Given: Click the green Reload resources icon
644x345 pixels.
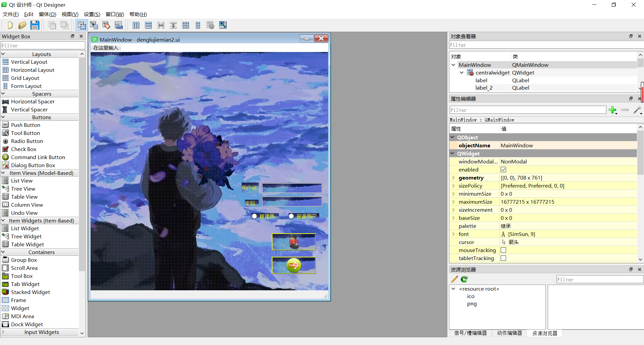Looking at the screenshot, I should (x=464, y=279).
